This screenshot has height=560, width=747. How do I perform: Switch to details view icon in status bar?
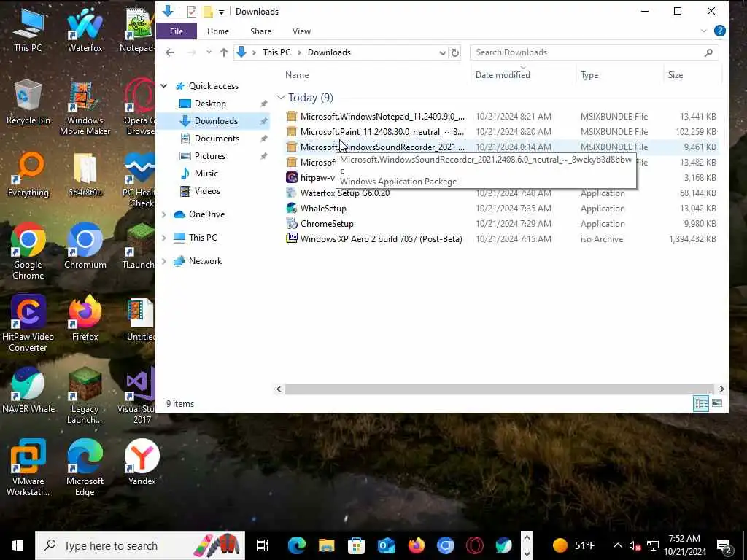(x=701, y=403)
